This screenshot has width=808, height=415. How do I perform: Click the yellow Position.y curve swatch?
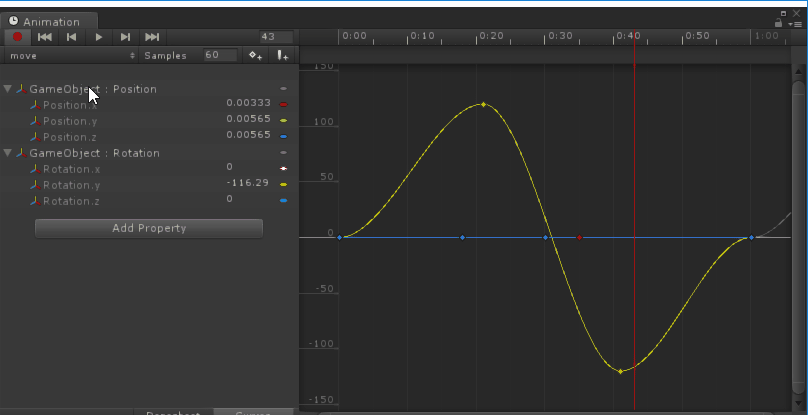(283, 121)
